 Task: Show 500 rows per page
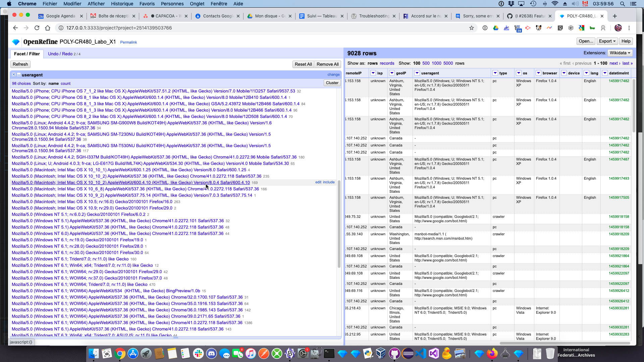[x=426, y=63]
